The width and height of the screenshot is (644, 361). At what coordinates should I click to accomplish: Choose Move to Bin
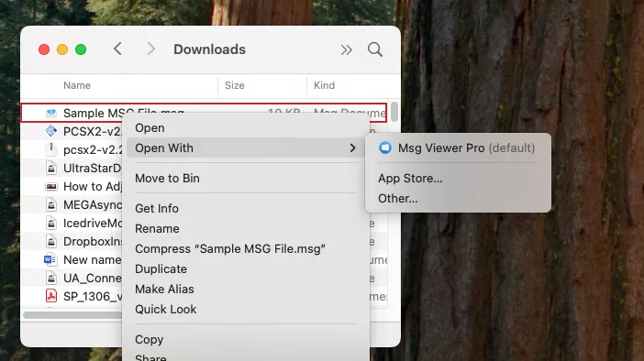(x=167, y=179)
